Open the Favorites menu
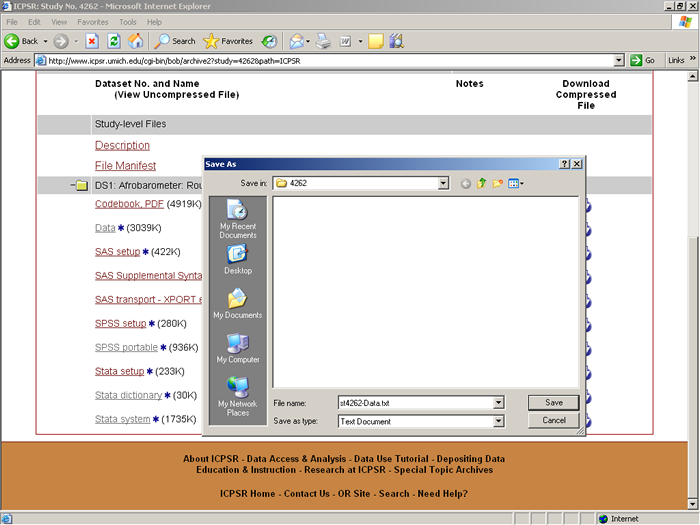The image size is (700, 525). click(x=93, y=22)
